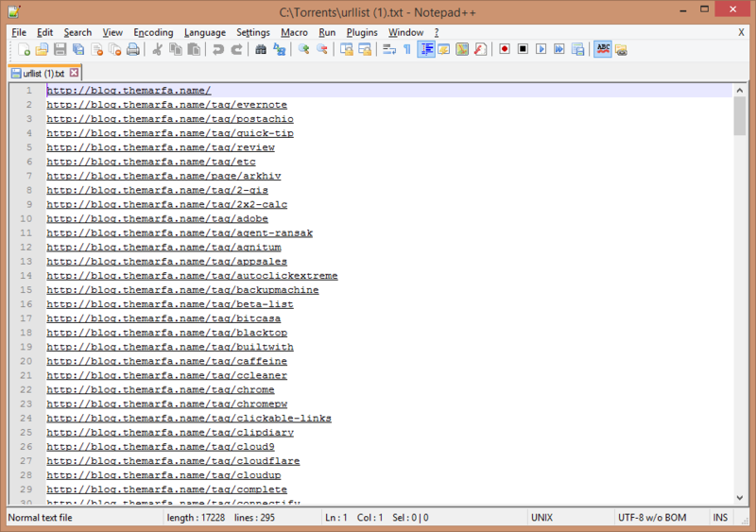
Task: Click the tag/clickable-links URL on line 24
Action: point(189,419)
